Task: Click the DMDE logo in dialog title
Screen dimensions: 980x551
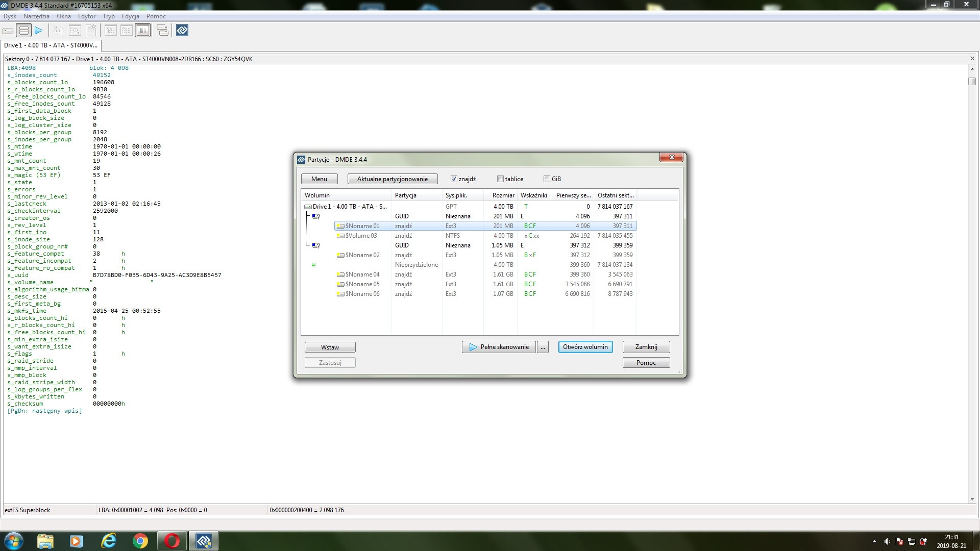Action: 301,160
